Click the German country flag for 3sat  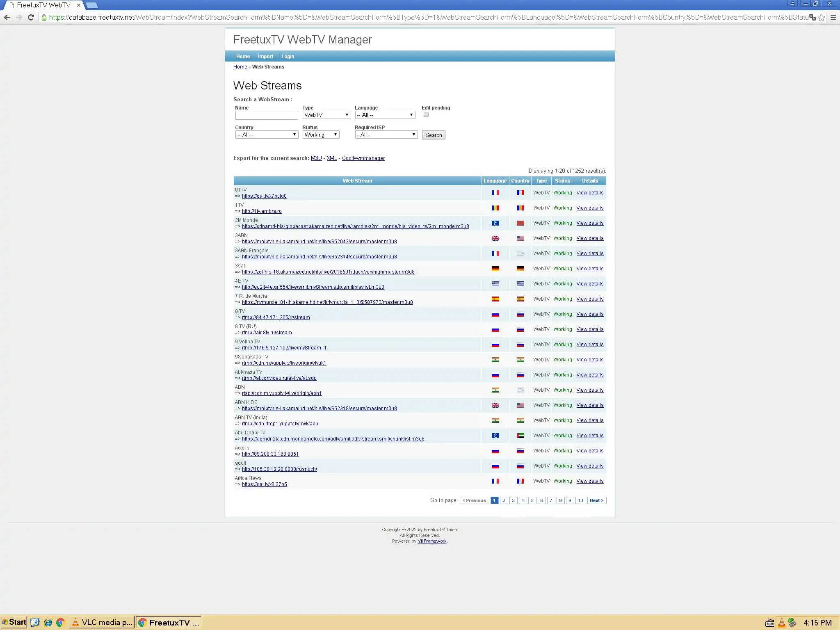pyautogui.click(x=520, y=269)
